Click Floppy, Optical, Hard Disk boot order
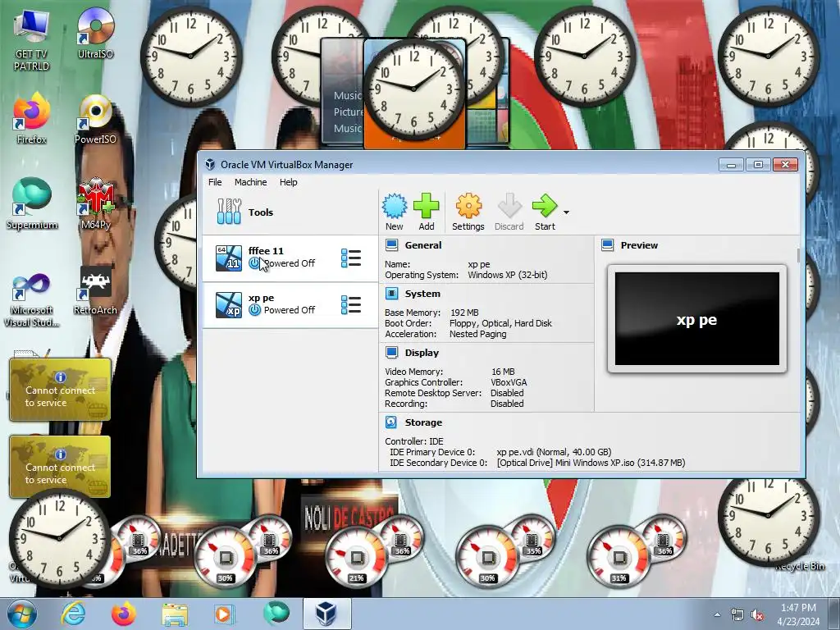Screen dimensions: 840x630 500,323
